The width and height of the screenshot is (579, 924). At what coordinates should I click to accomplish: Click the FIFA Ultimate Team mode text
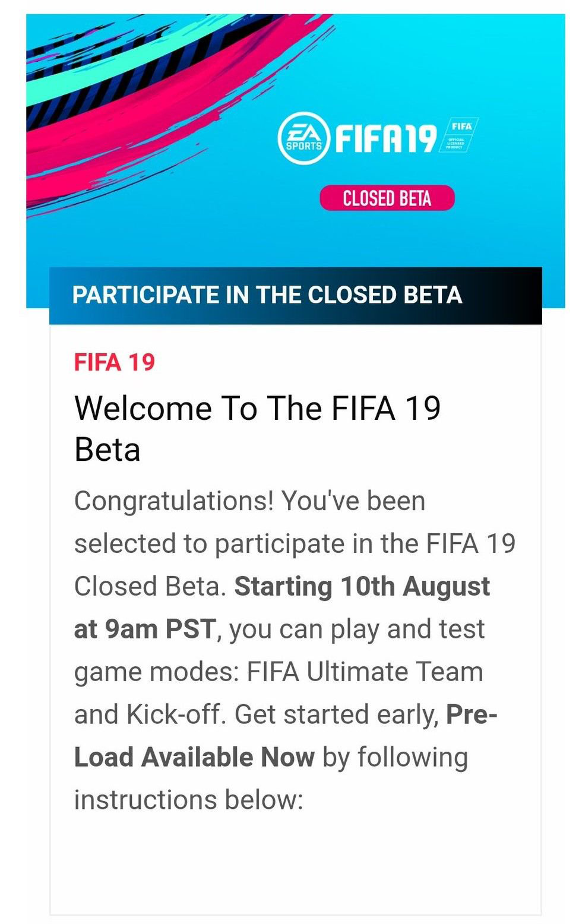pos(365,672)
